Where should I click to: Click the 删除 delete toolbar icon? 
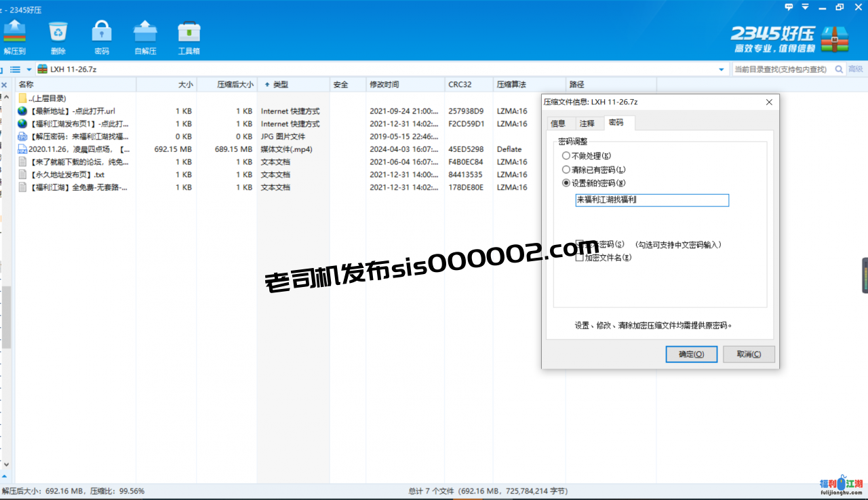point(58,37)
